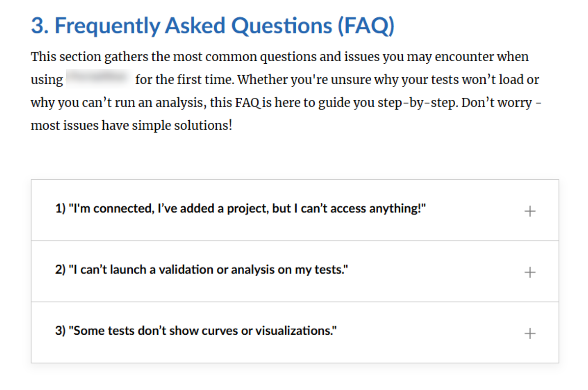Click the "(FAQ)" text in the section heading
The height and width of the screenshot is (390, 588).
click(x=365, y=26)
